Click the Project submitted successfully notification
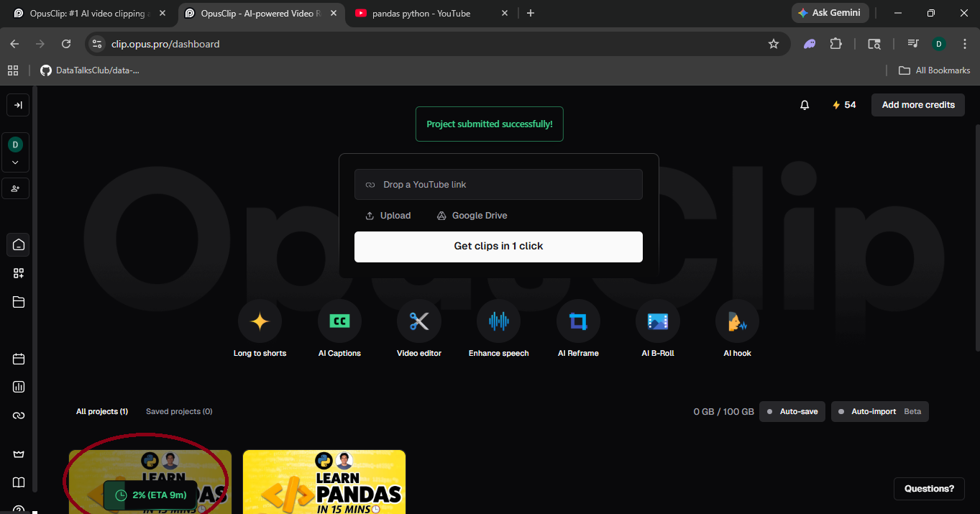 pyautogui.click(x=490, y=124)
